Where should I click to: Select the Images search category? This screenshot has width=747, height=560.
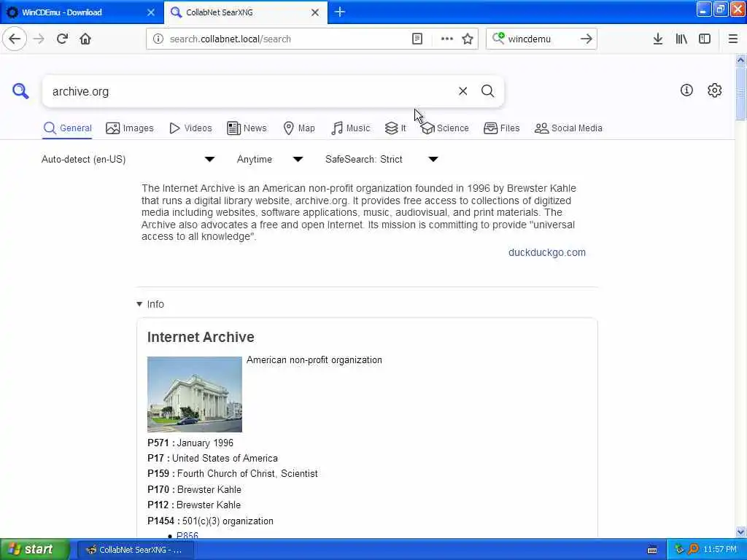[x=130, y=128]
